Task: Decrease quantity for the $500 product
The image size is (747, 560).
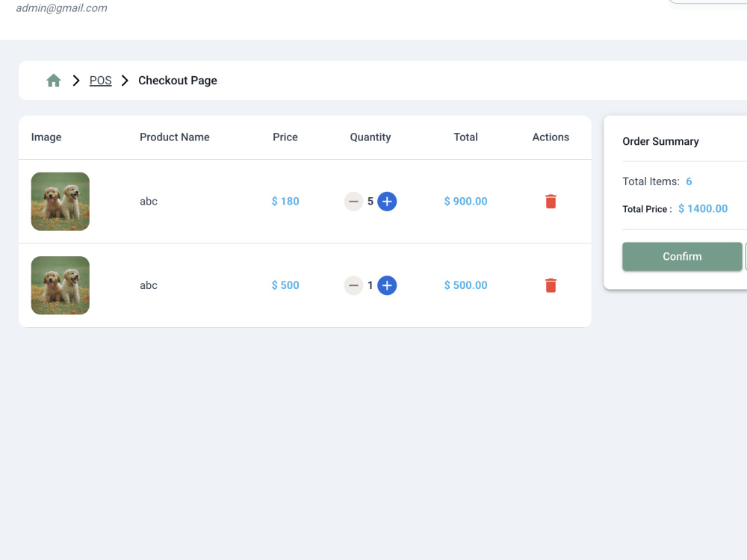Action: (353, 285)
